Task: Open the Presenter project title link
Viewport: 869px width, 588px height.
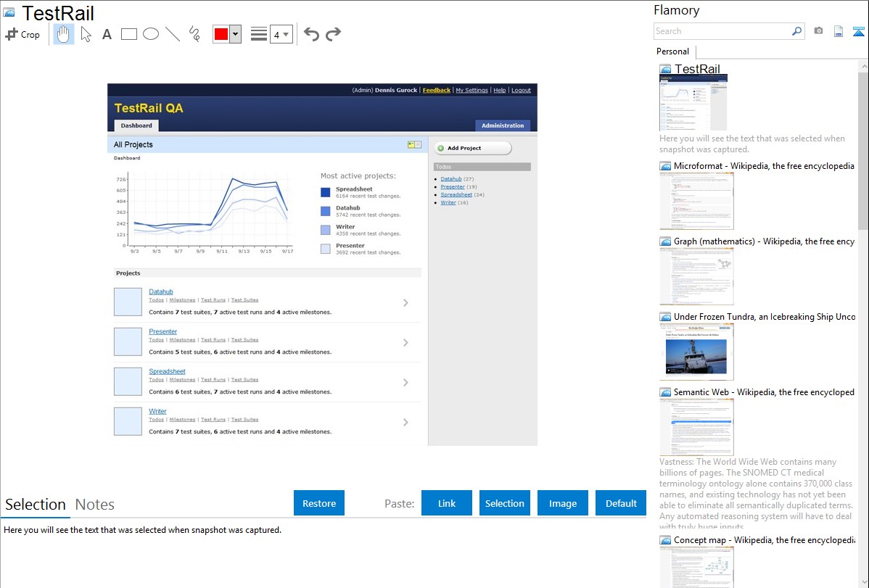Action: (x=163, y=331)
